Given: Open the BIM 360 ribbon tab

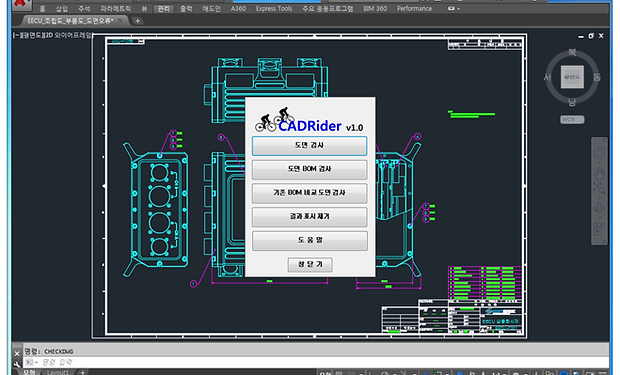Looking at the screenshot, I should point(375,8).
